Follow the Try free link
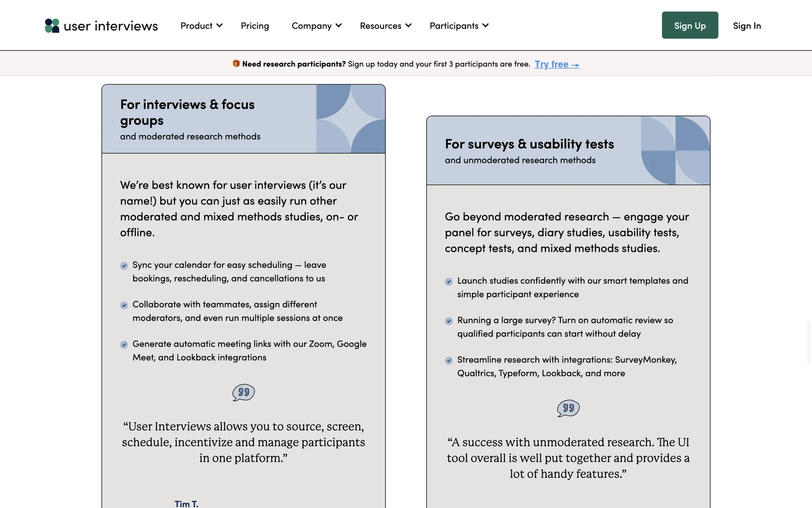812x508 pixels. point(557,64)
